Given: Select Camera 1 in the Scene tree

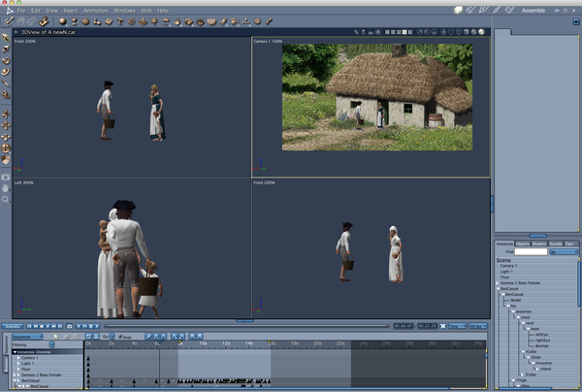Looking at the screenshot, I should coord(509,265).
